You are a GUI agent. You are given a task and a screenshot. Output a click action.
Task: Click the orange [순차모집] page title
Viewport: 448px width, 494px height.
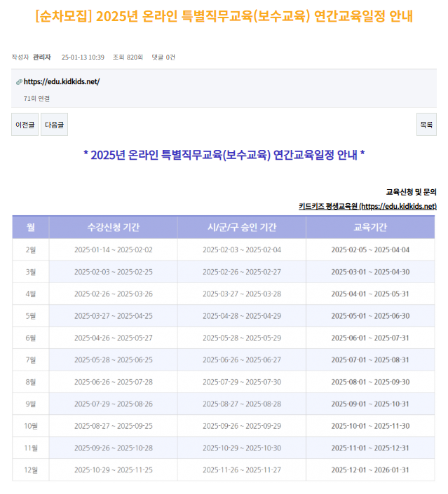point(224,16)
